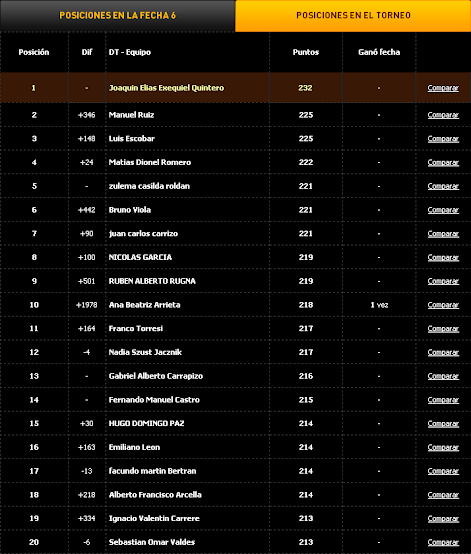Image resolution: width=471 pixels, height=554 pixels.
Task: Click Comparar for Alberto Francisco Arcella
Action: [x=443, y=495]
